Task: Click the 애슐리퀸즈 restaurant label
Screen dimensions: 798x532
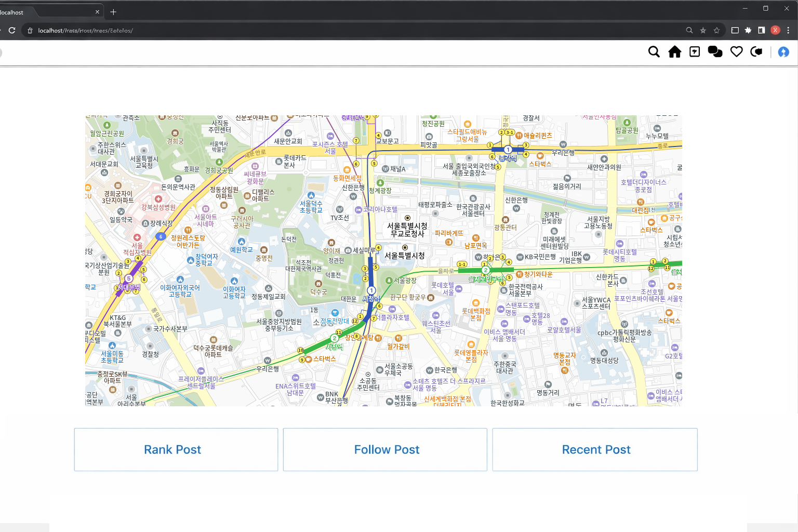Action: [x=538, y=136]
